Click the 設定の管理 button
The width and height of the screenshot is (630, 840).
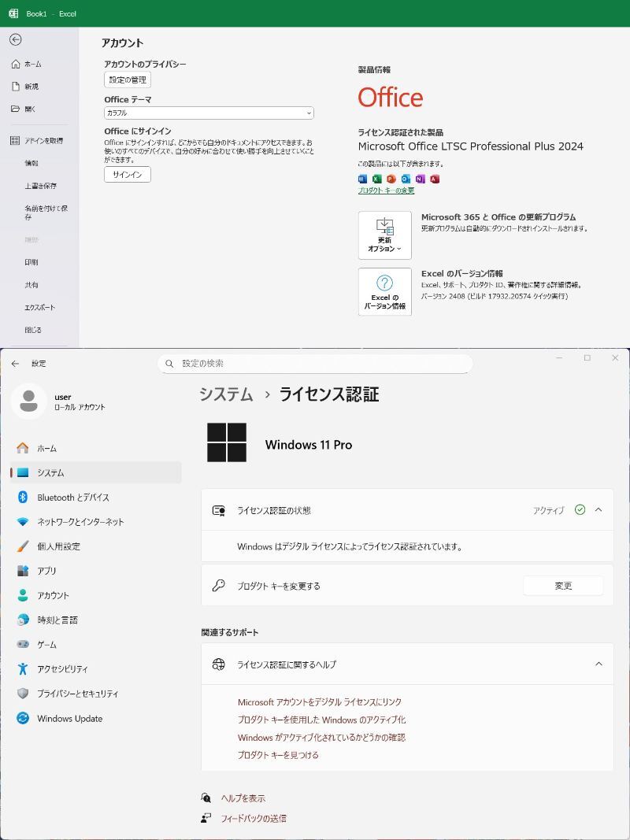[x=128, y=80]
